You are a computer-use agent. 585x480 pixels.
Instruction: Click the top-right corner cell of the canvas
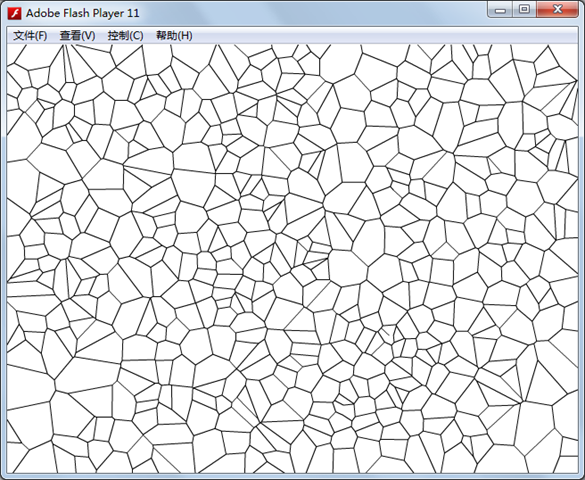pyautogui.click(x=567, y=60)
